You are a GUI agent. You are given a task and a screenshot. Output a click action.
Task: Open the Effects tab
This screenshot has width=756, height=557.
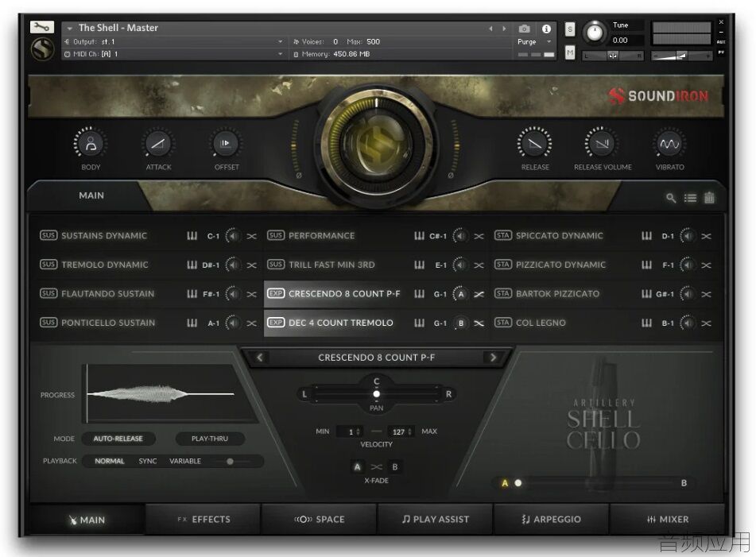(x=203, y=520)
